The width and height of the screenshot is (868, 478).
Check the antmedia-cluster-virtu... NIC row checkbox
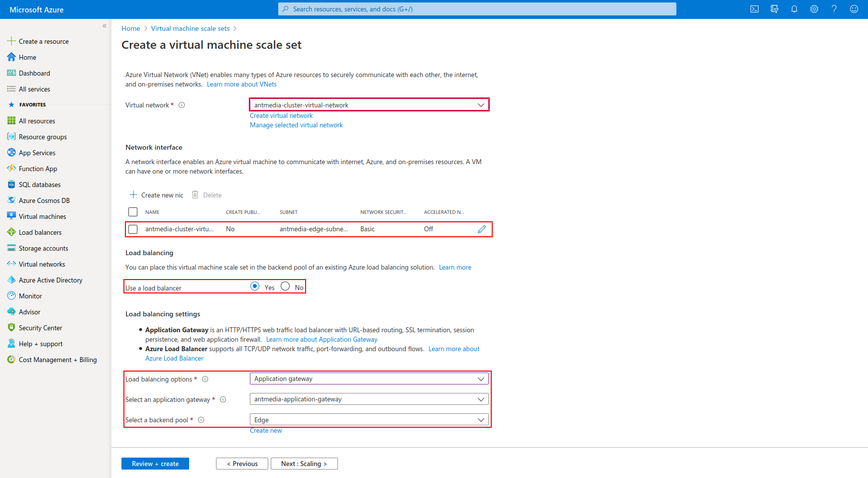tap(133, 229)
